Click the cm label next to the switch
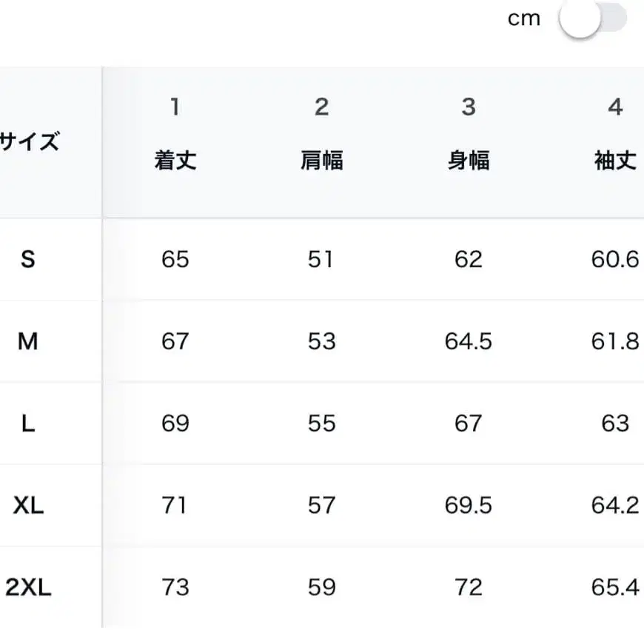Viewport: 644px width, 644px height. [525, 19]
